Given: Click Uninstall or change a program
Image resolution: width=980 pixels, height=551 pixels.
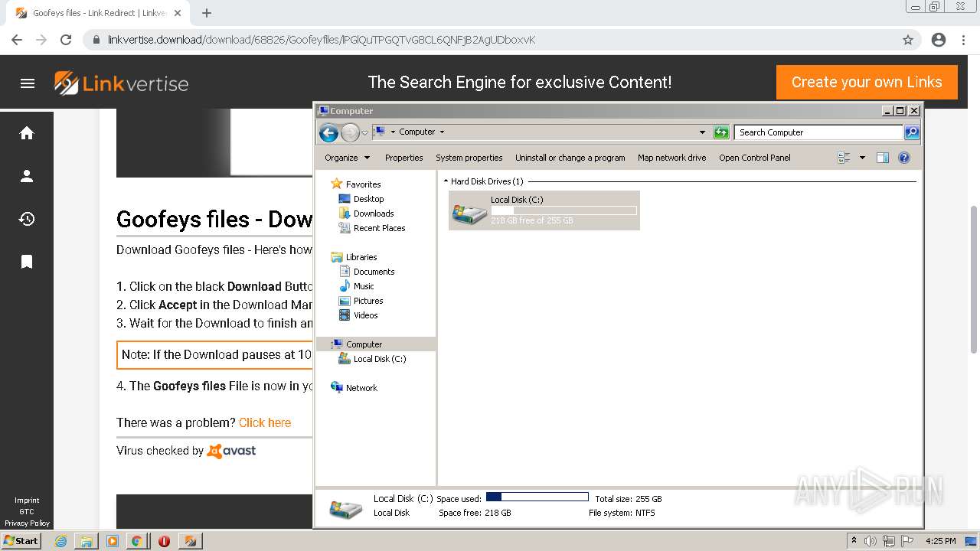Looking at the screenshot, I should coord(570,158).
